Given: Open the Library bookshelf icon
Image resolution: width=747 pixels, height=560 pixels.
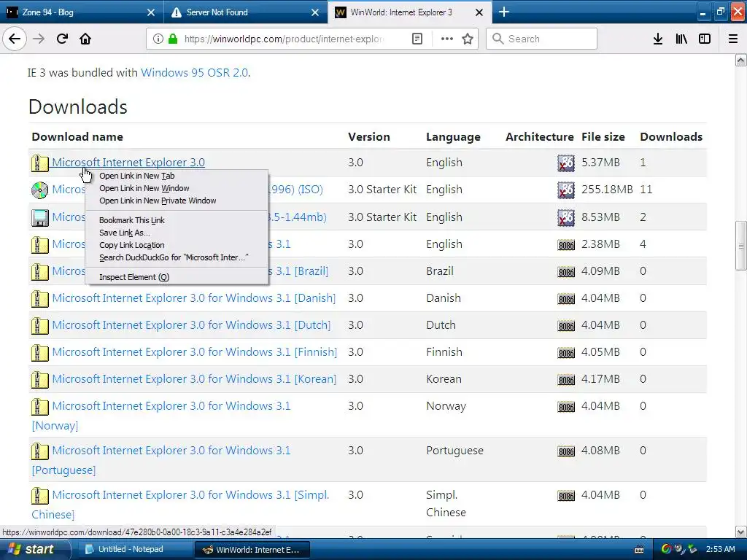Looking at the screenshot, I should tap(681, 39).
